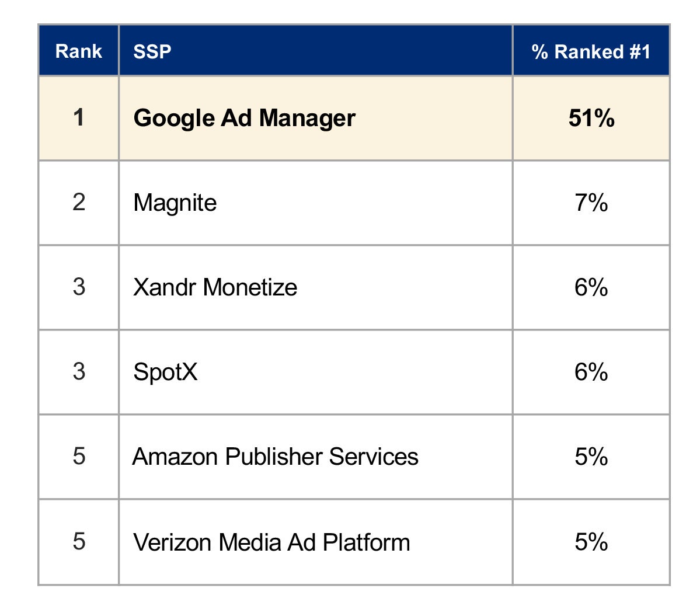Click the 51% value cell

click(591, 119)
